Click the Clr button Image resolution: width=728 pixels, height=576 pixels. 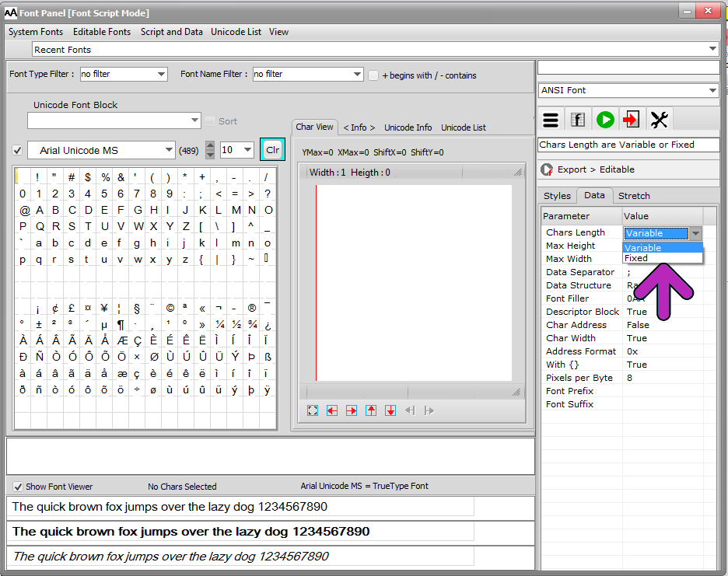point(272,150)
